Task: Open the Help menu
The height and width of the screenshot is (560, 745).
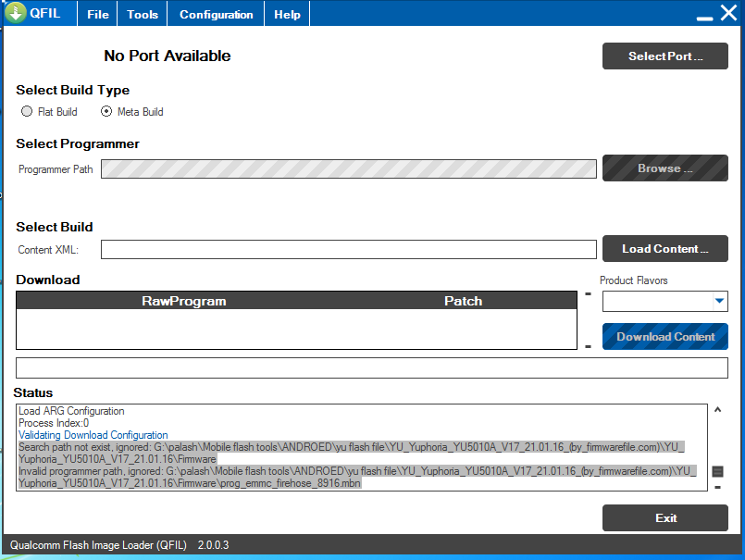Action: [287, 14]
